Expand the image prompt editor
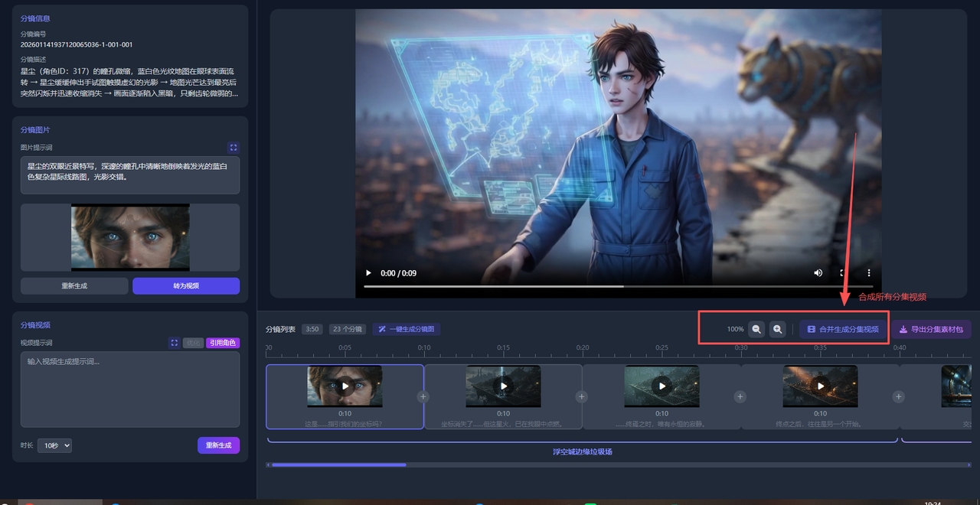This screenshot has height=505, width=980. click(234, 148)
